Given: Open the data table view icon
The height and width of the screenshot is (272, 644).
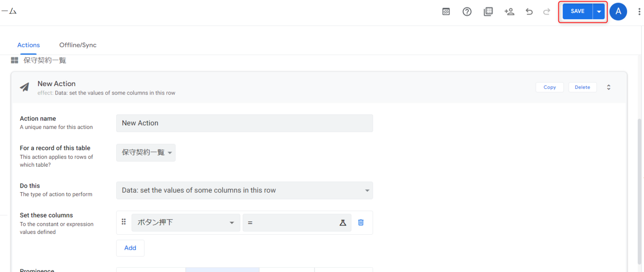Looking at the screenshot, I should (x=488, y=12).
